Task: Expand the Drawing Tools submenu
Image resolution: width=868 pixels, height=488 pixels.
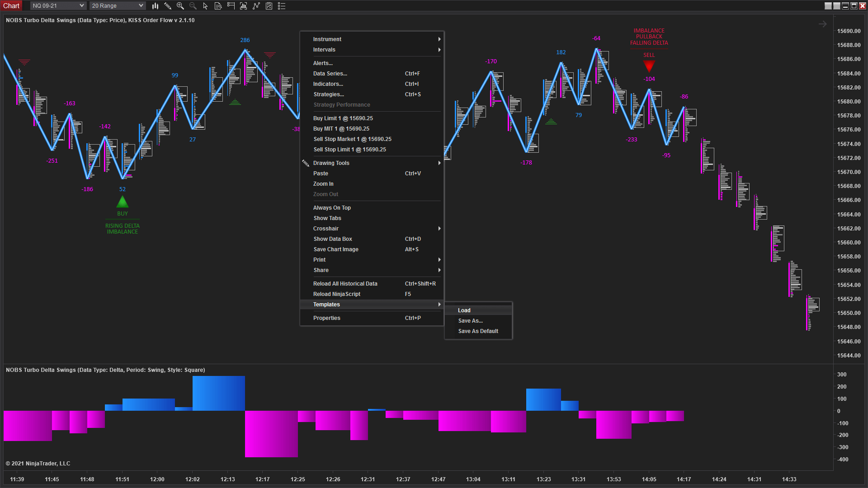Action: 372,163
